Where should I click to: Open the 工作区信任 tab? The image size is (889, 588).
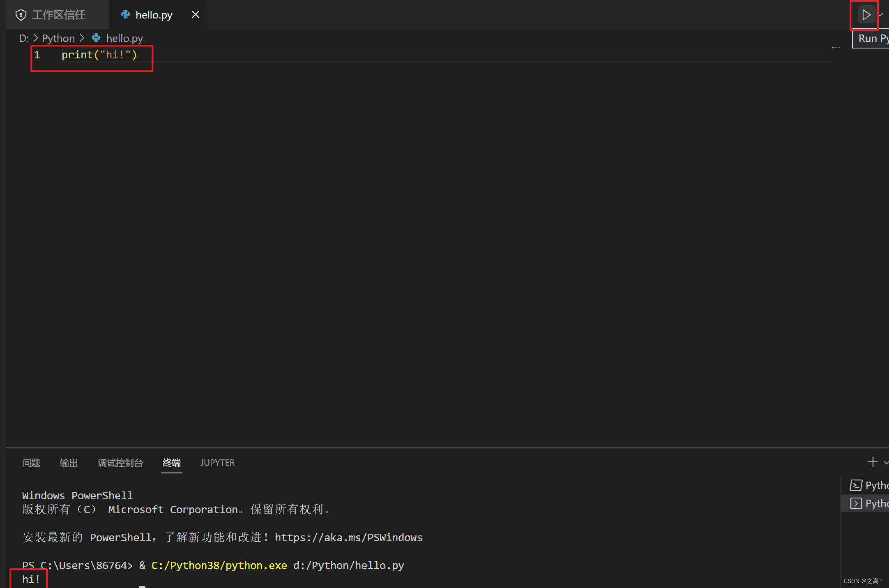pos(58,15)
